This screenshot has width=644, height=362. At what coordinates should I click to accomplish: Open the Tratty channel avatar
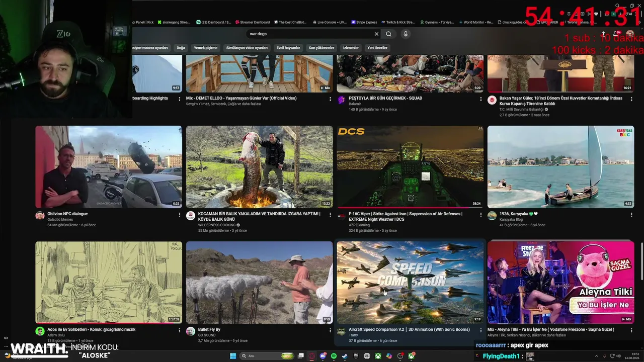click(x=342, y=331)
